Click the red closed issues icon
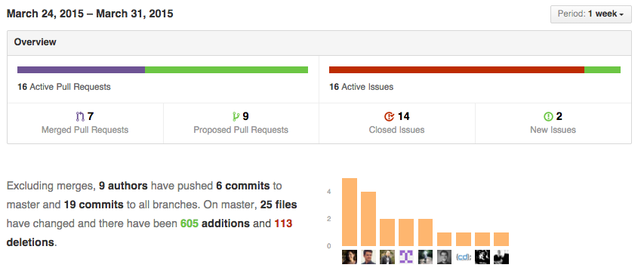This screenshot has height=277, width=644. 390,117
